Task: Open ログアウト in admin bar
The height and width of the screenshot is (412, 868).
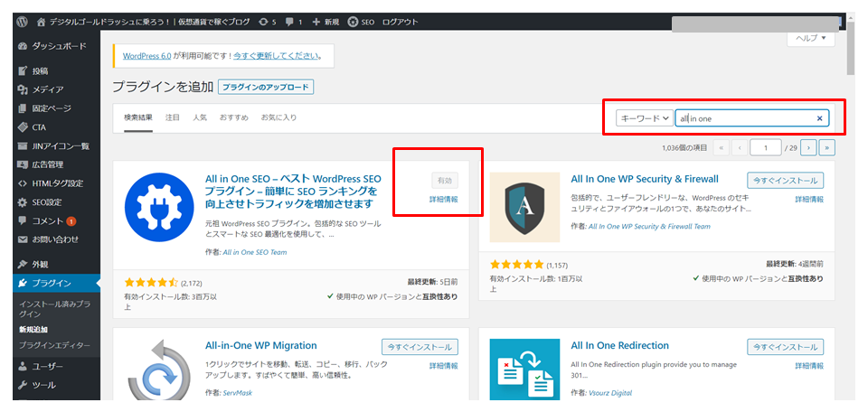Action: coord(401,22)
